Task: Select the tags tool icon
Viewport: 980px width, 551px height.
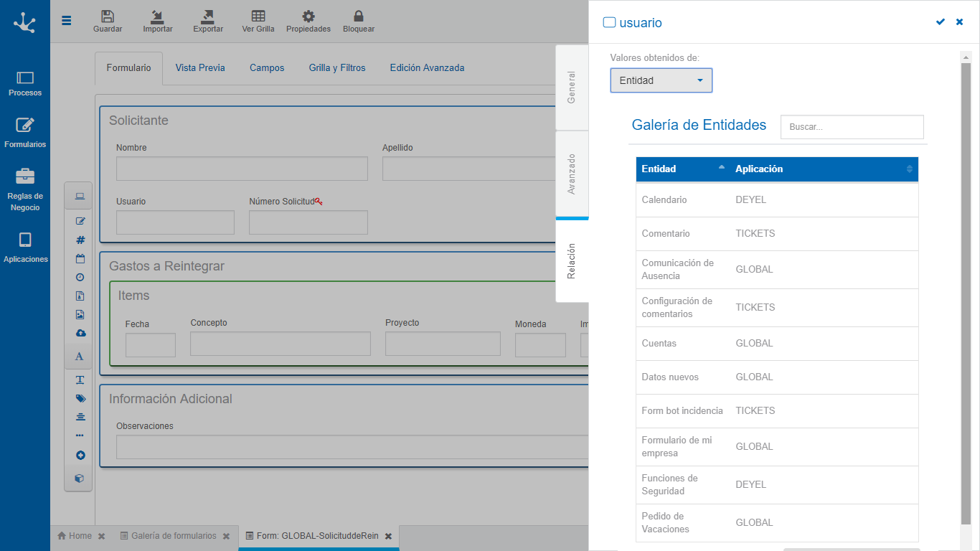Action: (80, 398)
